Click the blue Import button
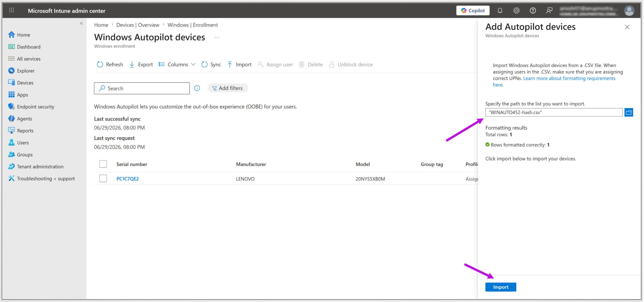Viewport: 644px width, 302px height. click(x=501, y=287)
